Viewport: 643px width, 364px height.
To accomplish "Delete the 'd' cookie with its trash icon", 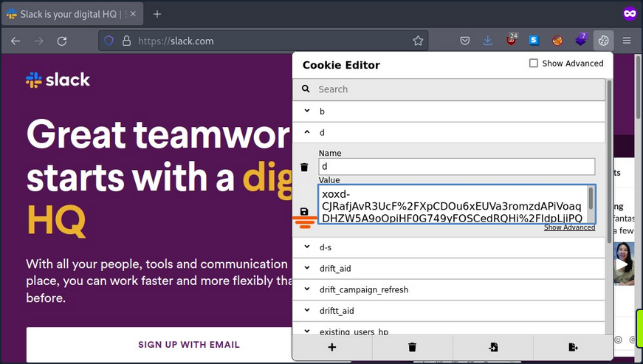I will tap(304, 168).
